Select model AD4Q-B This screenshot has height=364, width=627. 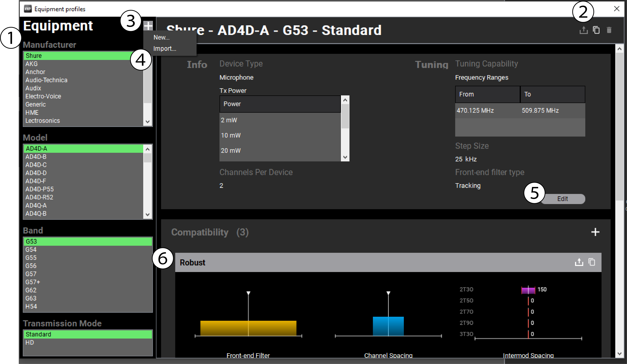[x=83, y=214]
